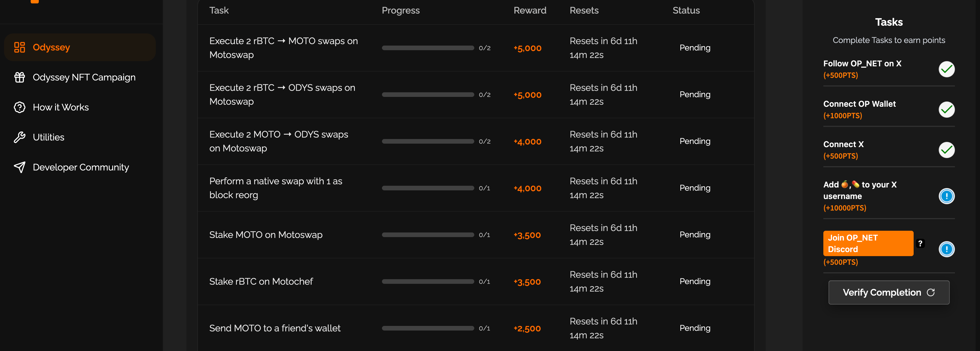Open Odyssey NFT Campaign menu item
The width and height of the screenshot is (980, 351).
point(84,77)
